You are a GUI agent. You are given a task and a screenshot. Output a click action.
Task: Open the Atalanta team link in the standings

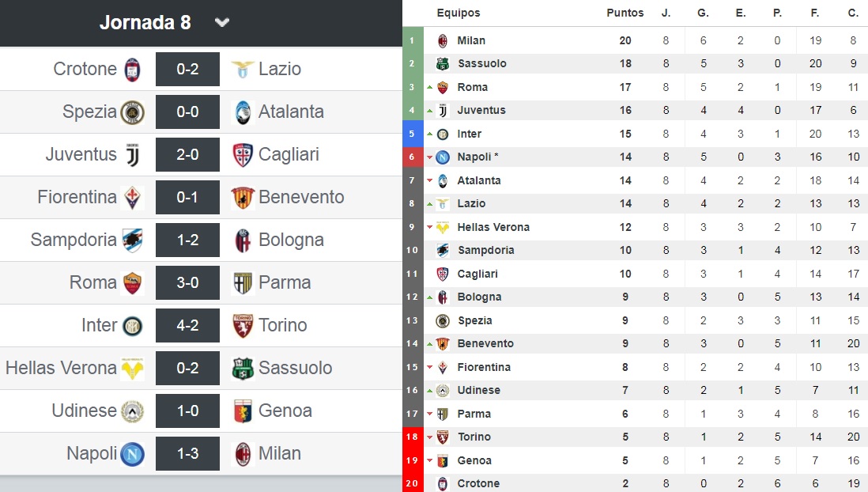pyautogui.click(x=479, y=180)
